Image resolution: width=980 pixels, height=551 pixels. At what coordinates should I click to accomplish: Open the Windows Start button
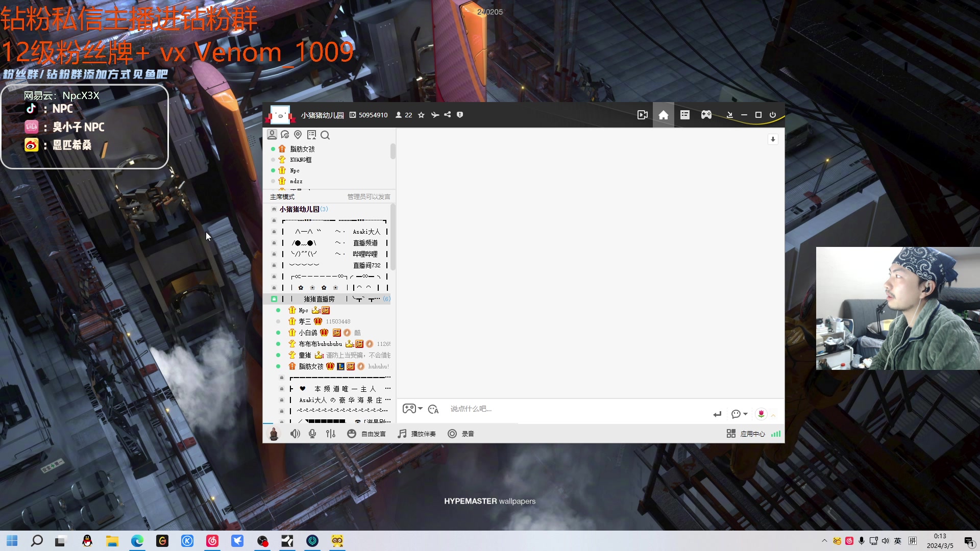click(x=12, y=541)
